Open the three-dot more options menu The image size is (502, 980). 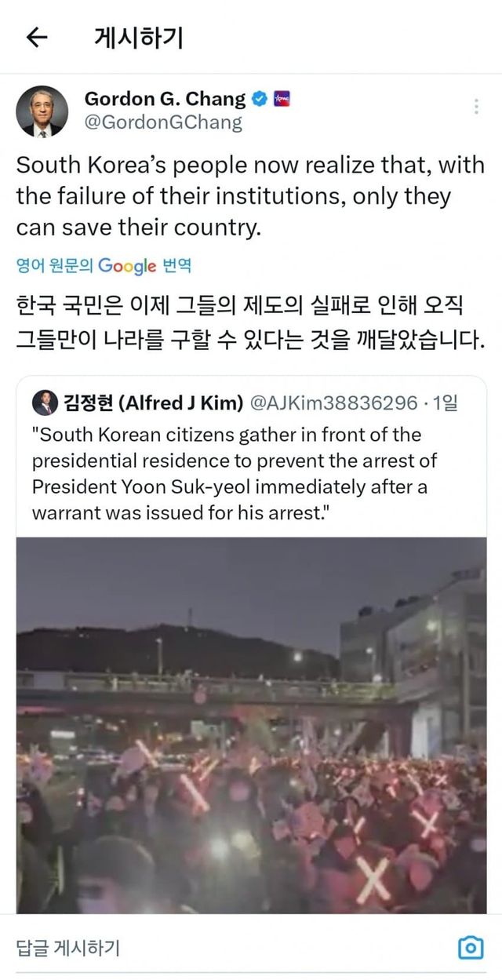[x=476, y=107]
